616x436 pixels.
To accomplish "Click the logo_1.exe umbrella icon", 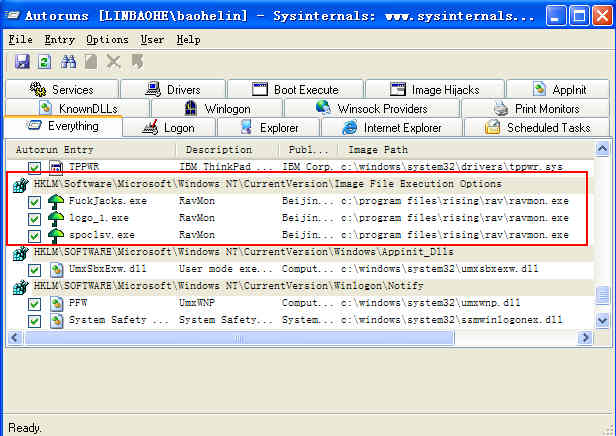I will (x=56, y=219).
